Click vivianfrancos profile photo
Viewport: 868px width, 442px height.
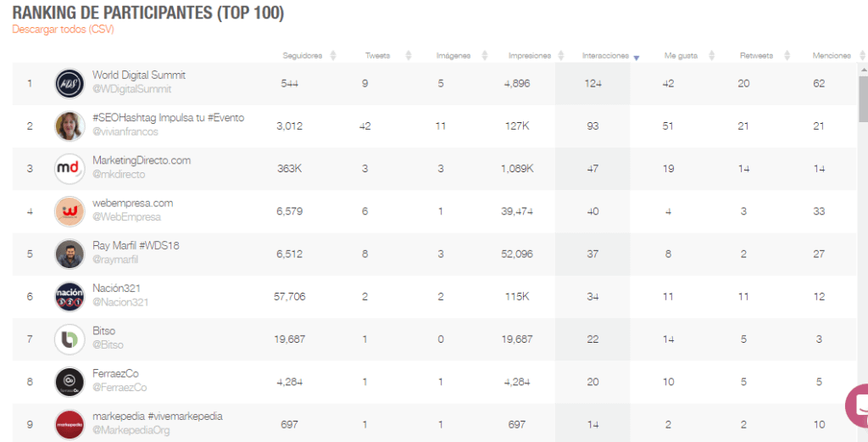(70, 126)
